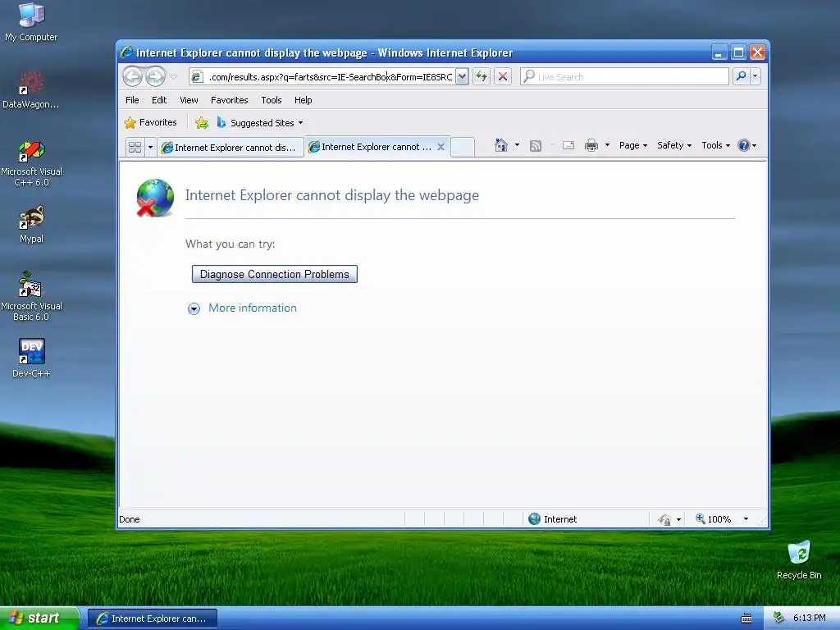Screen dimensions: 840x630
Task: Open Suggested Sites dropdown
Action: [259, 123]
